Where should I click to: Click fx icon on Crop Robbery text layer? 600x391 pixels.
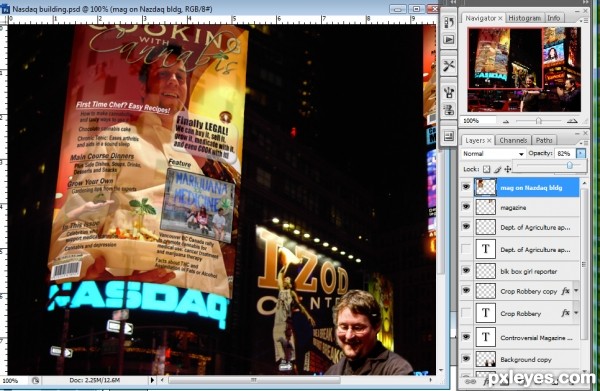coord(565,313)
